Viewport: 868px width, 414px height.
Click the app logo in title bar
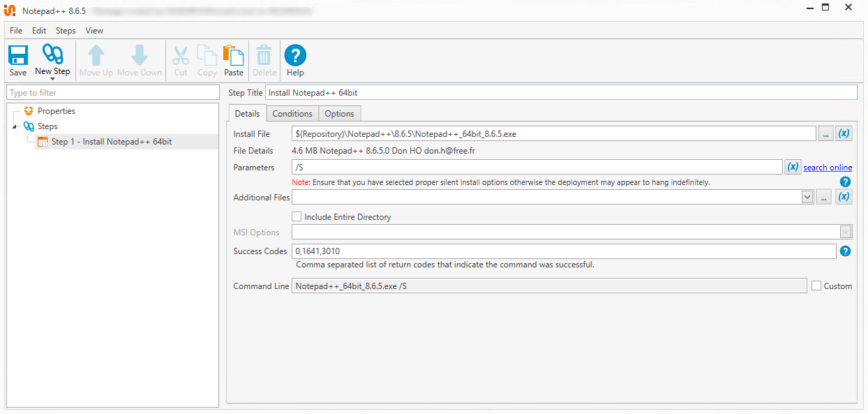(x=10, y=10)
